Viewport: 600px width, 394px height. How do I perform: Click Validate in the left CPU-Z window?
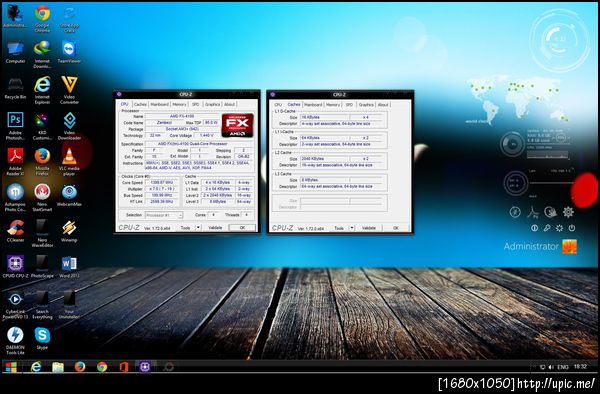click(x=215, y=228)
